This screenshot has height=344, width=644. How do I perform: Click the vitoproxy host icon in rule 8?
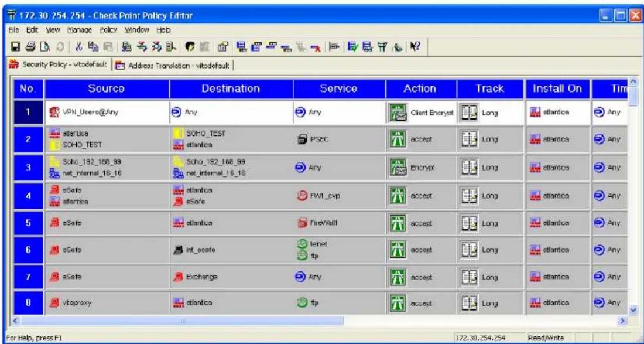pyautogui.click(x=54, y=304)
